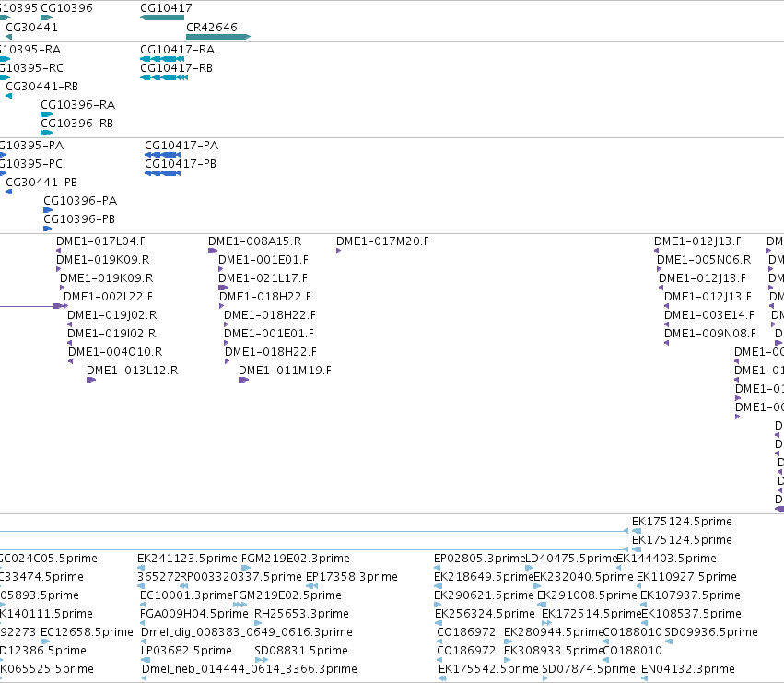Select the CG10417 gene label
This screenshot has height=683, width=784.
(166, 8)
